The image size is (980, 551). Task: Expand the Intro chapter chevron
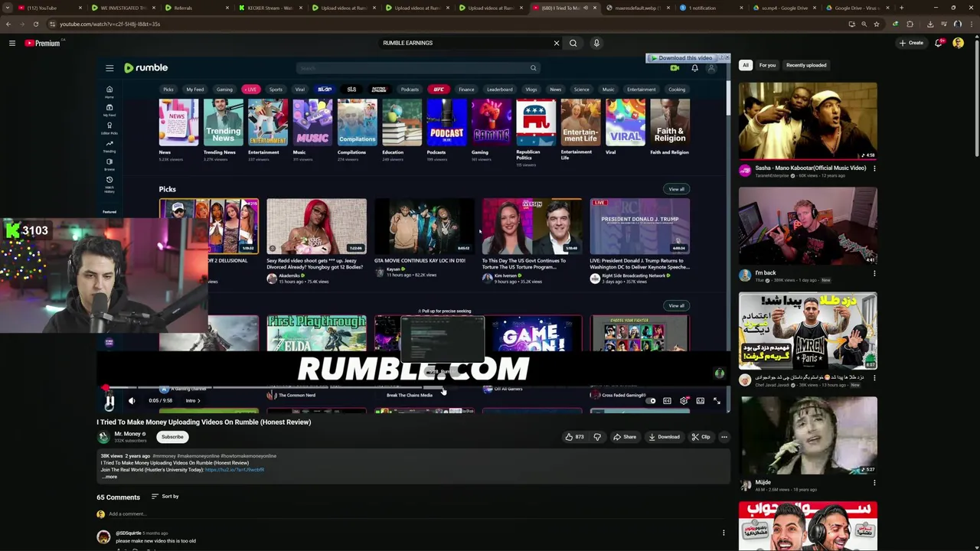coord(198,400)
